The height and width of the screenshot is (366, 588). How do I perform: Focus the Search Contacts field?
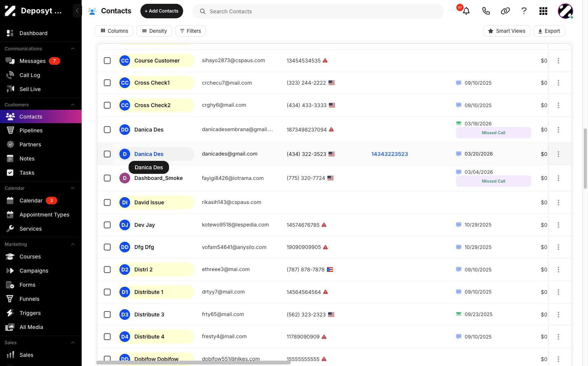click(318, 11)
